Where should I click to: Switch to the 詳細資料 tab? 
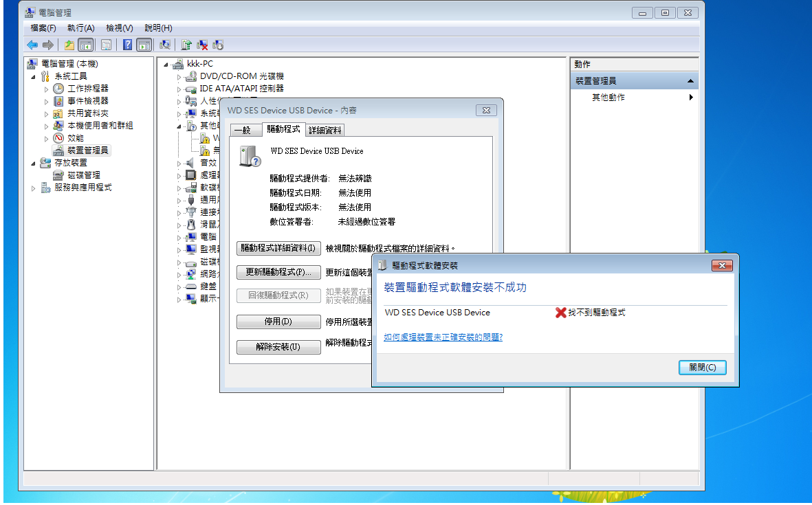pos(325,131)
